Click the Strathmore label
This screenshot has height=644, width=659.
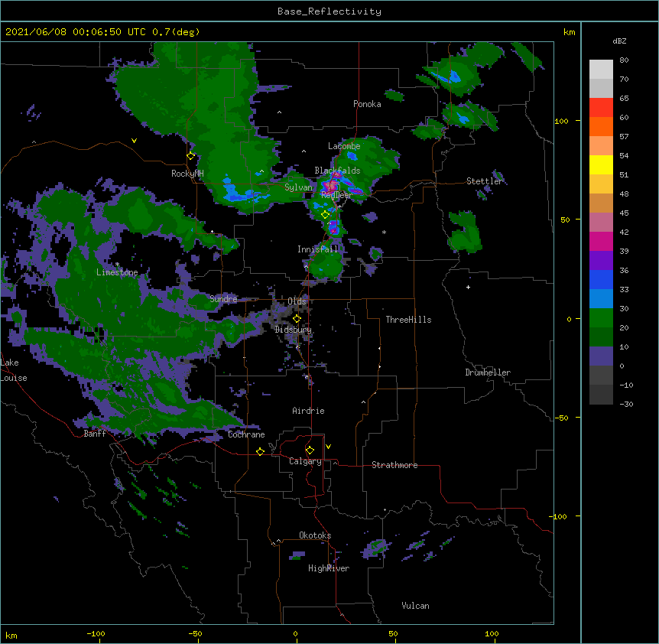pos(394,465)
